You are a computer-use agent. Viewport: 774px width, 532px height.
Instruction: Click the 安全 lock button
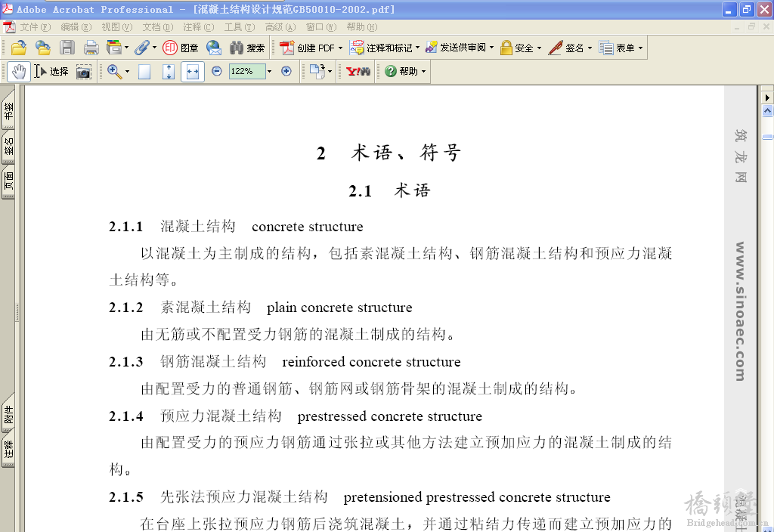pos(517,48)
